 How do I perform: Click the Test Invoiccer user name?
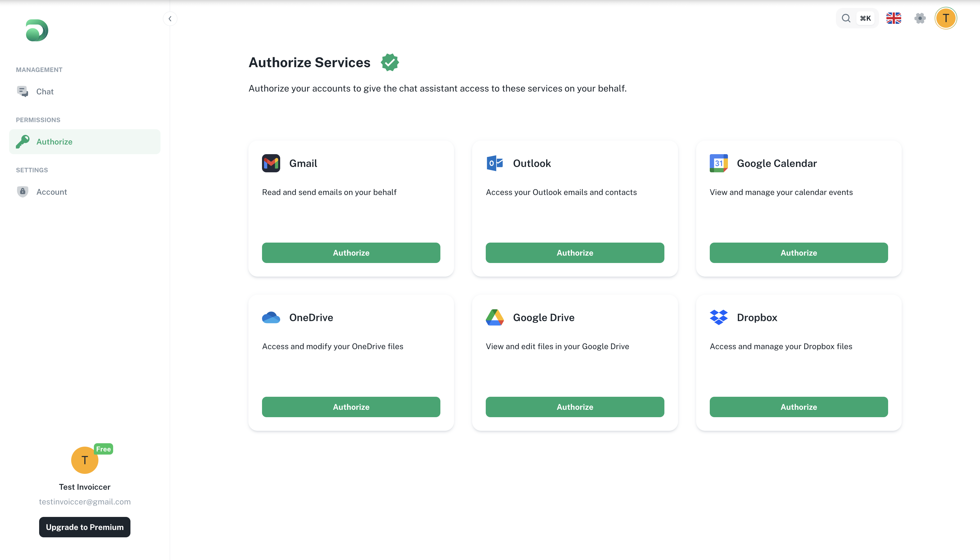coord(85,487)
